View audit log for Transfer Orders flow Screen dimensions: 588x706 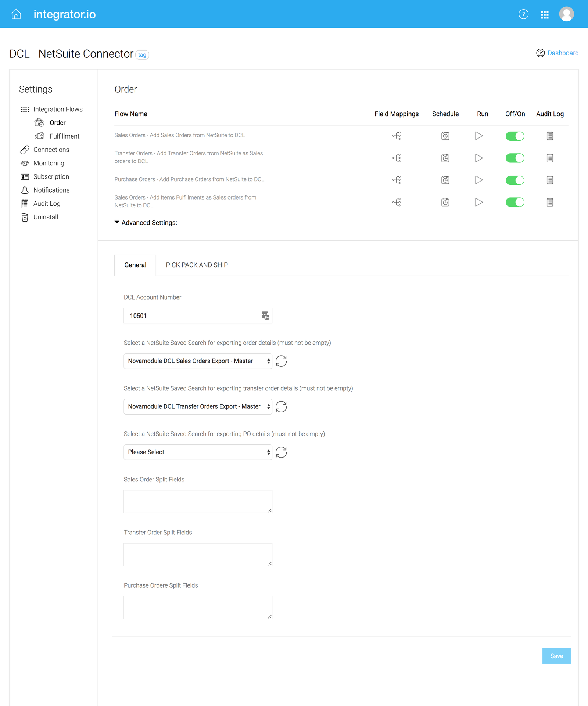(550, 158)
